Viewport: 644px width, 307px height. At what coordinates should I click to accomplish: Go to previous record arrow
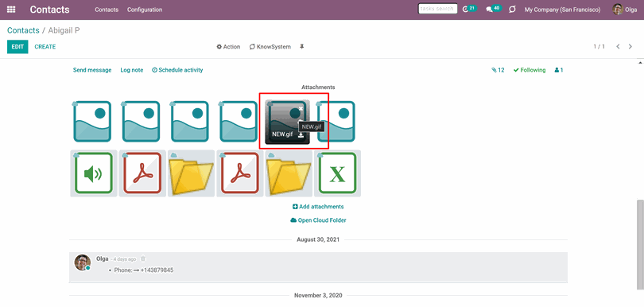coord(618,46)
